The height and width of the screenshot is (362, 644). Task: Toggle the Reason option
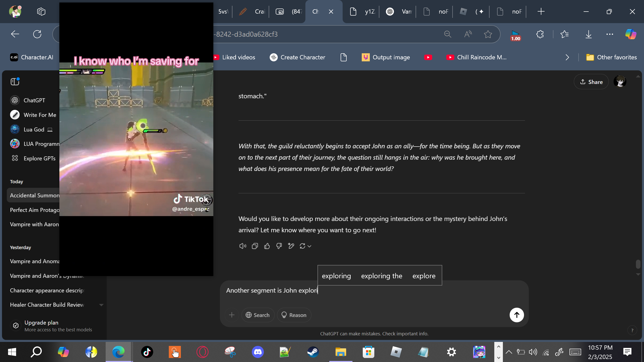tap(294, 315)
